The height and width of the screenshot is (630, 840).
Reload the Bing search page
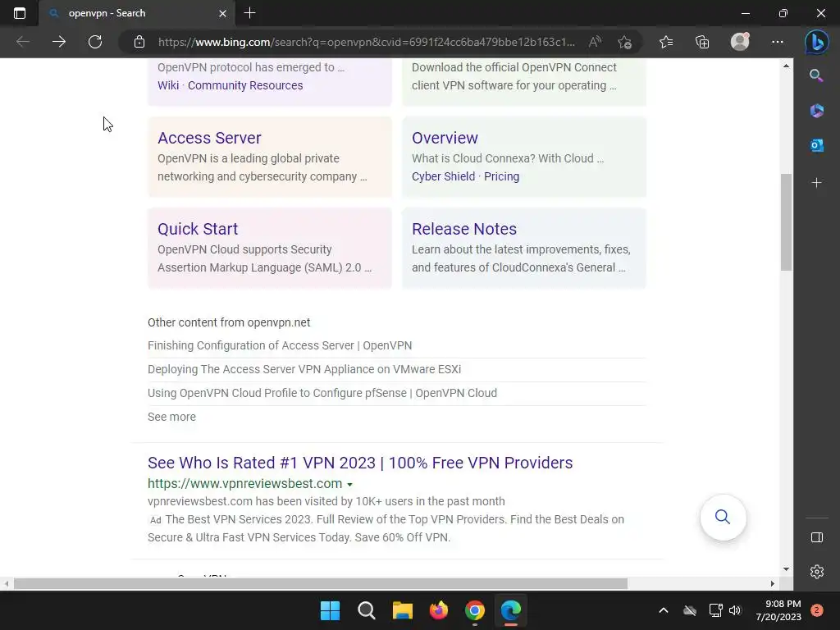coord(95,42)
